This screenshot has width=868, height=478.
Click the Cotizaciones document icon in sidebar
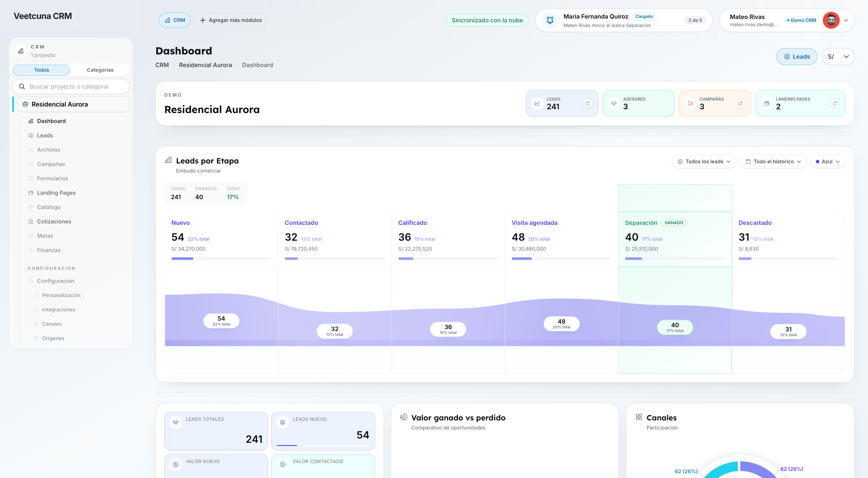pos(31,222)
